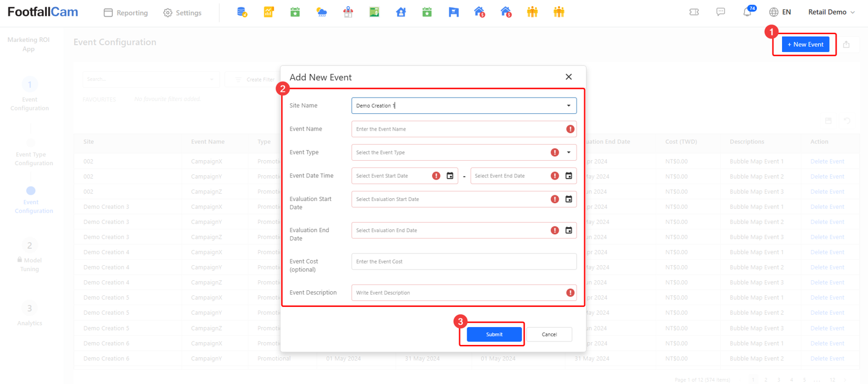Click the Event Name input field
868x384 pixels.
click(458, 129)
